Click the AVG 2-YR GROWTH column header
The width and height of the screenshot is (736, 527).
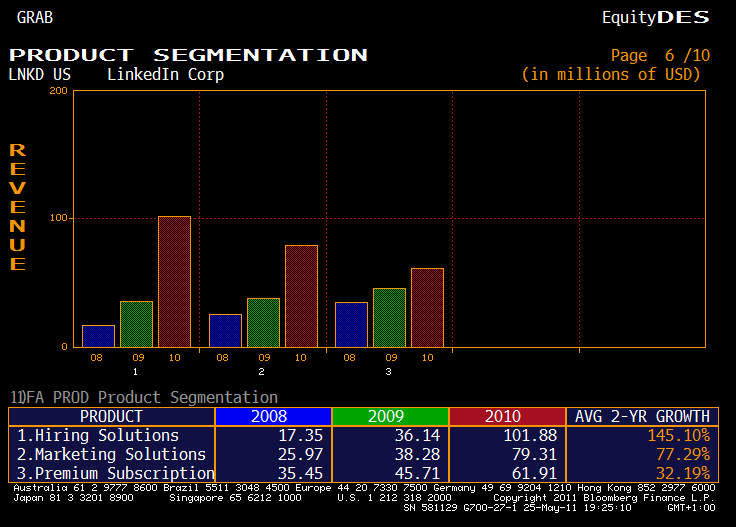coord(642,416)
